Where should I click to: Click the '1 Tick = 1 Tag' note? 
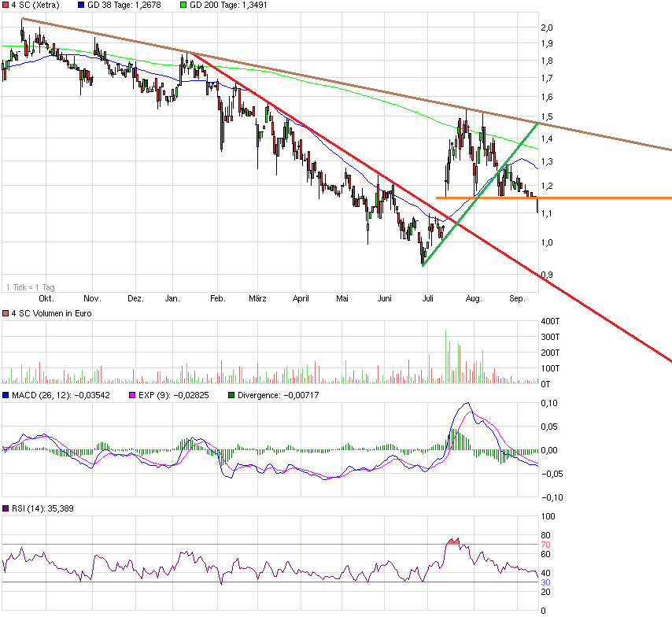click(x=31, y=287)
